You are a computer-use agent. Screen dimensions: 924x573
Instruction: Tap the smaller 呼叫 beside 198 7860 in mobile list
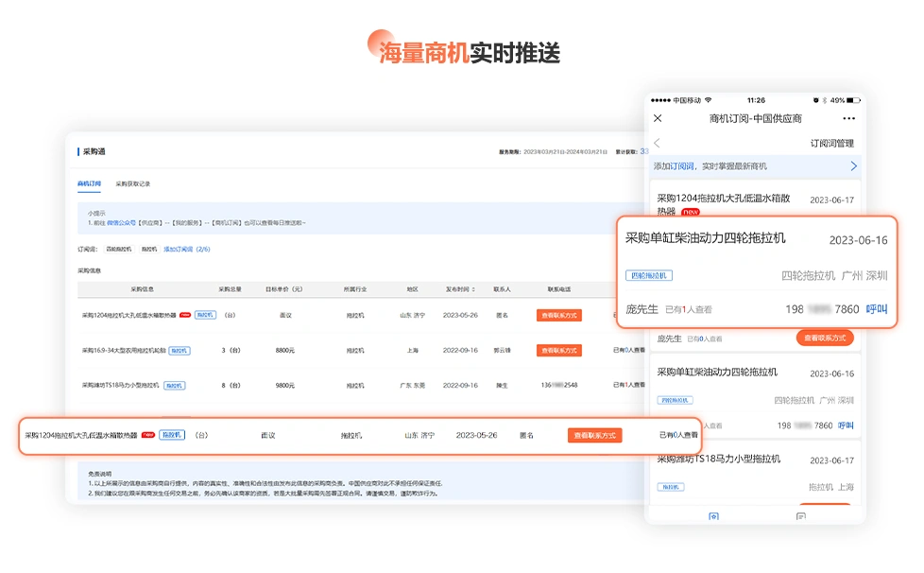846,425
